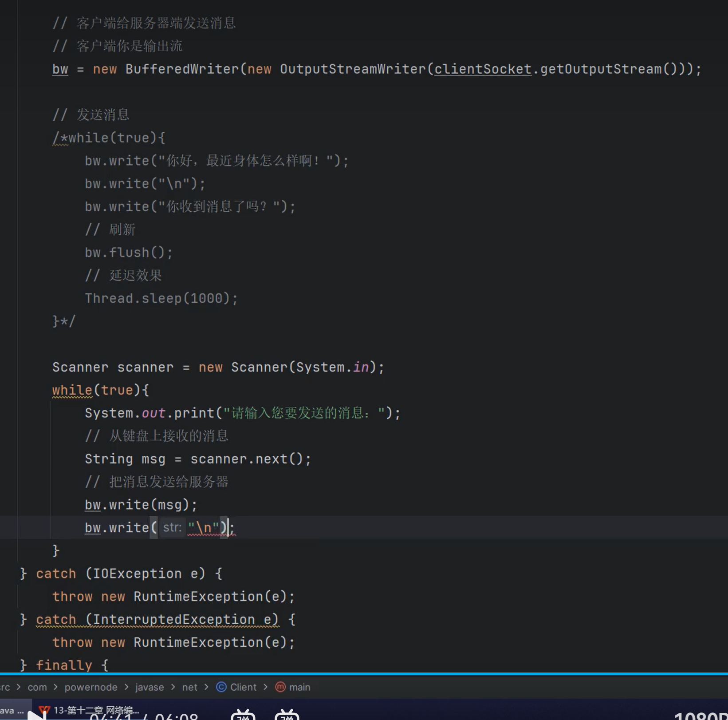Click the '// 发送消息' comment line
This screenshot has height=720, width=728.
pyautogui.click(x=91, y=115)
